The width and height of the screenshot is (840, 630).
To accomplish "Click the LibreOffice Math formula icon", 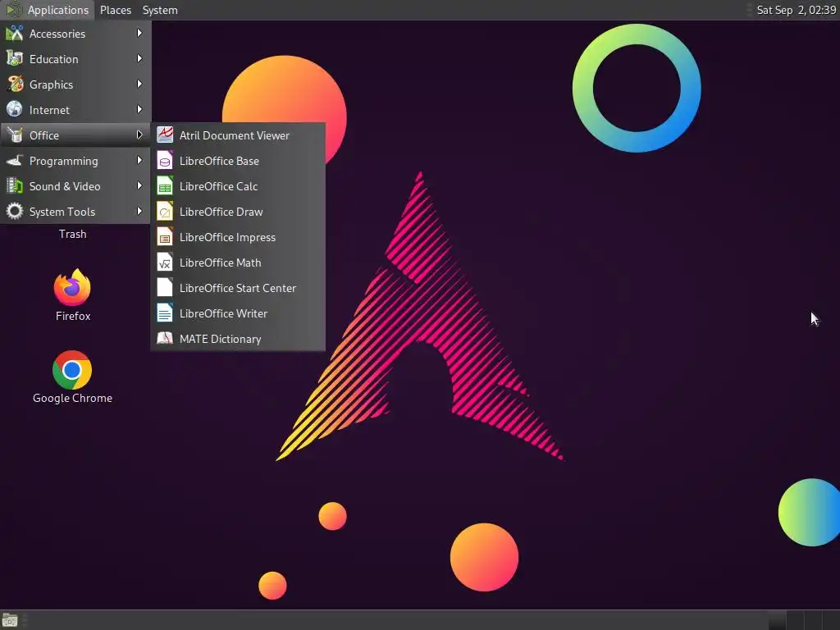I will [165, 262].
